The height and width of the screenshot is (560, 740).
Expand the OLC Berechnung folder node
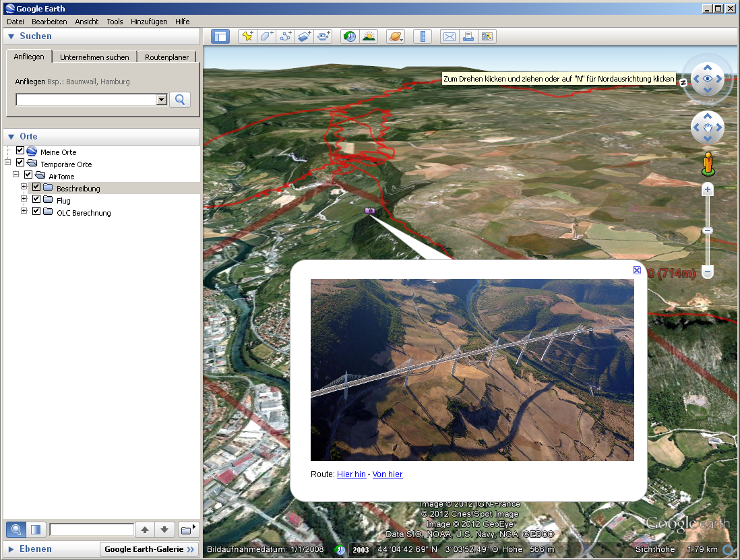[x=24, y=211]
